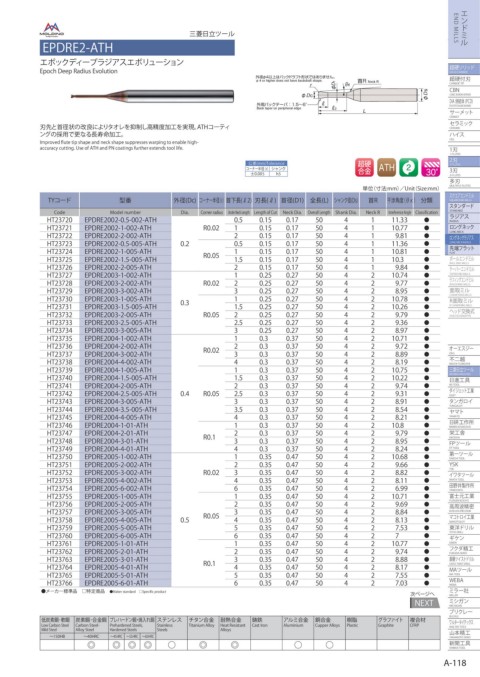The width and height of the screenshot is (480, 677).
Task: Open the ヤマト maker tab
Action: tap(464, 413)
